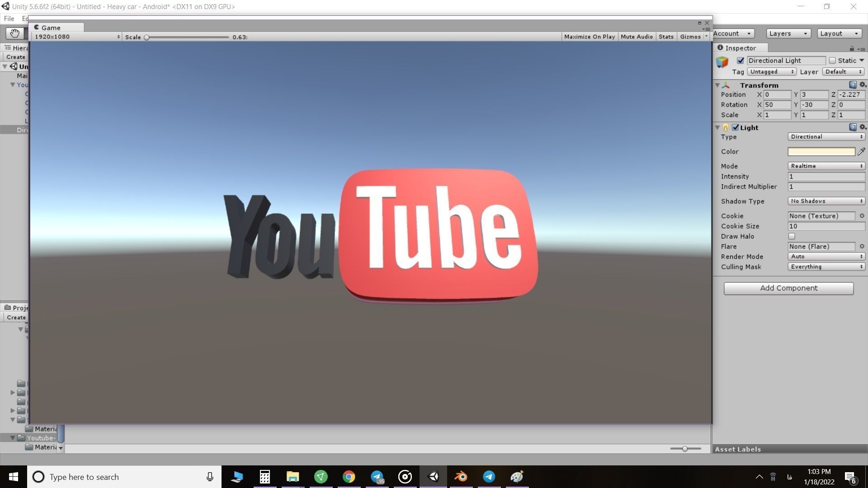Click Create in the Project panel
Viewport: 868px width, 488px height.
16,317
